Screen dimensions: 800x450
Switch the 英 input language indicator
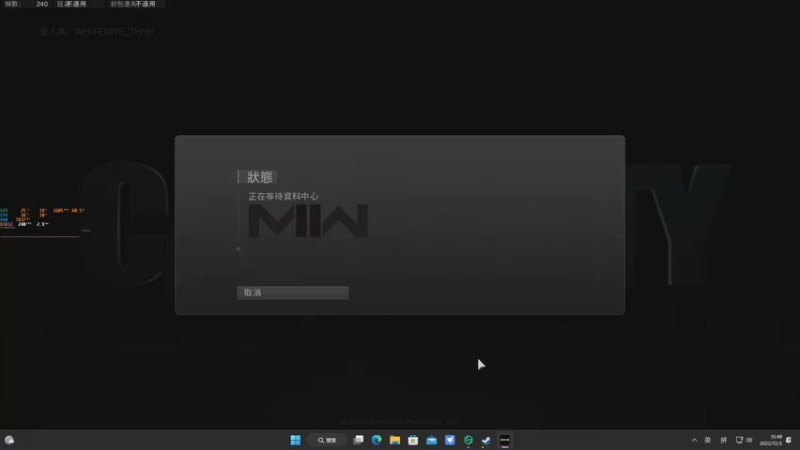coord(708,440)
